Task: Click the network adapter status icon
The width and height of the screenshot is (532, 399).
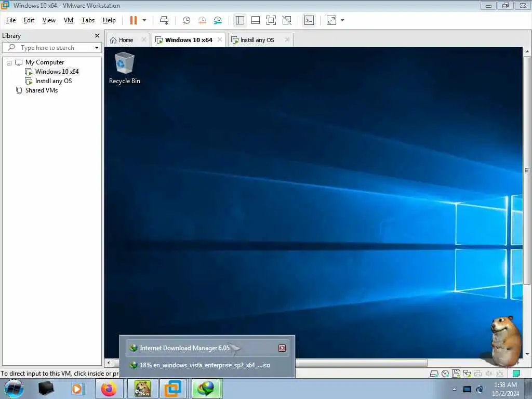Action: point(467,374)
